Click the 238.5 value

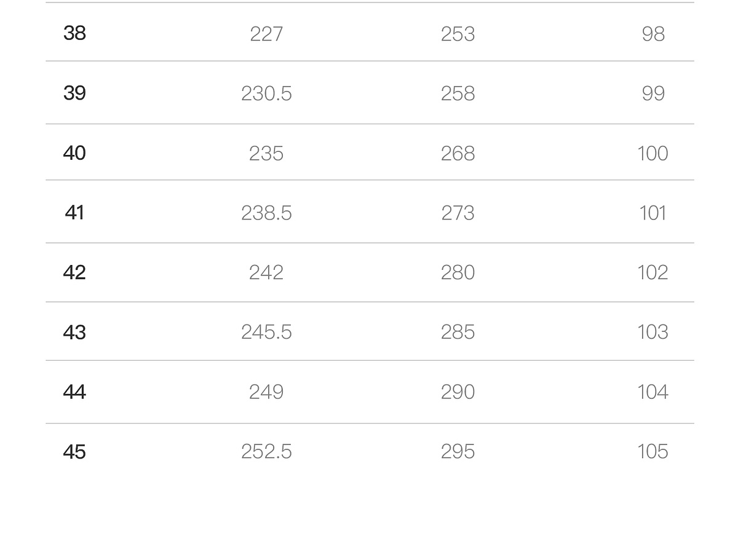coord(266,213)
